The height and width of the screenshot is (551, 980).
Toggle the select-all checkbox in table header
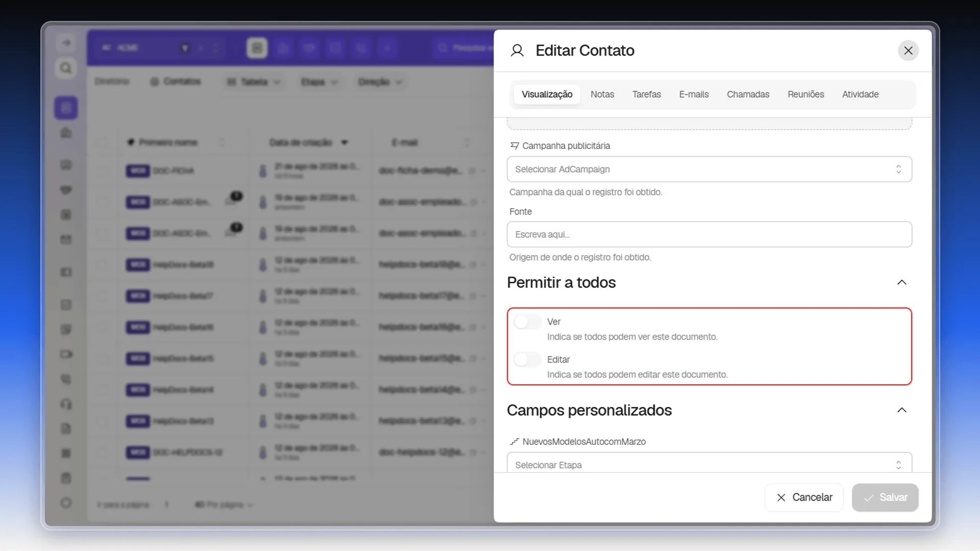coord(103,142)
